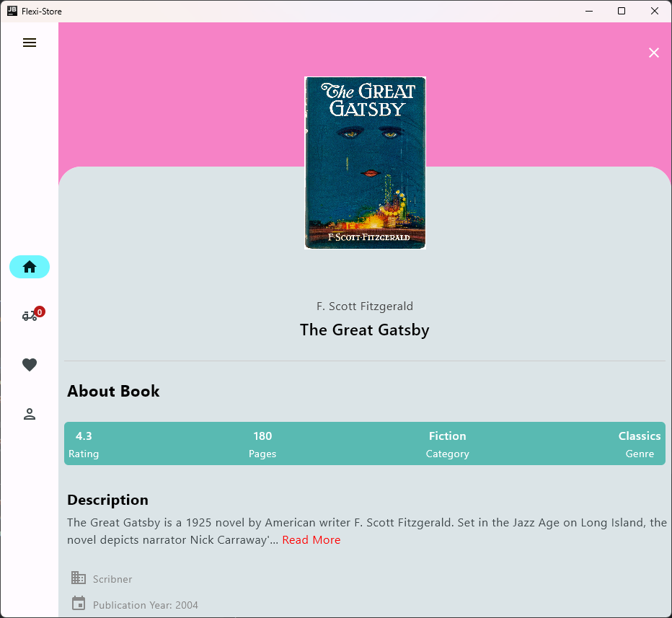Expand description via Read More link
This screenshot has width=672, height=618.
(311, 540)
